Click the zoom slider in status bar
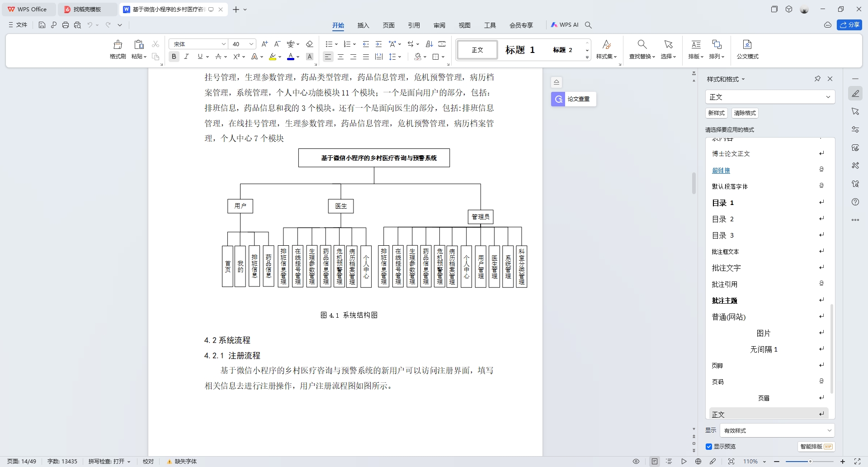868x467 pixels. click(x=810, y=462)
